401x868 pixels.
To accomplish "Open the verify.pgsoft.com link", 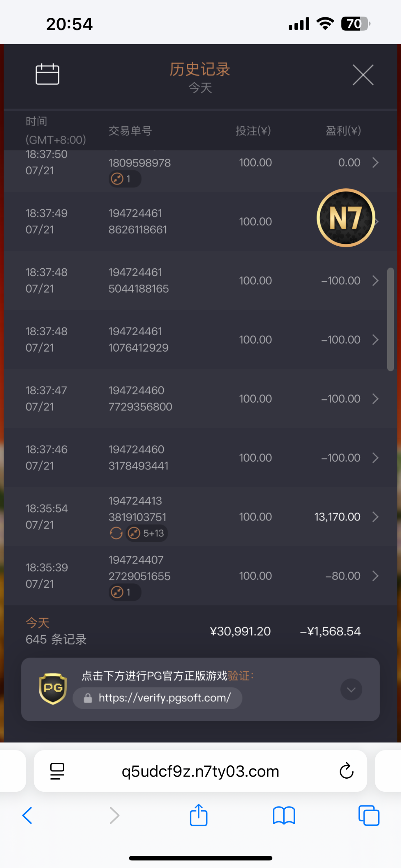I will (164, 698).
